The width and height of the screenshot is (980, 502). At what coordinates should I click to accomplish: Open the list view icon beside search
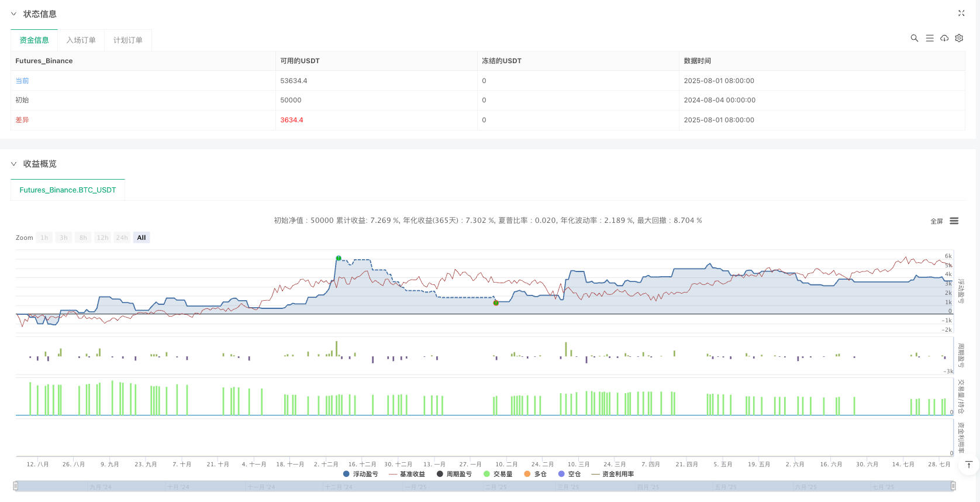tap(930, 38)
